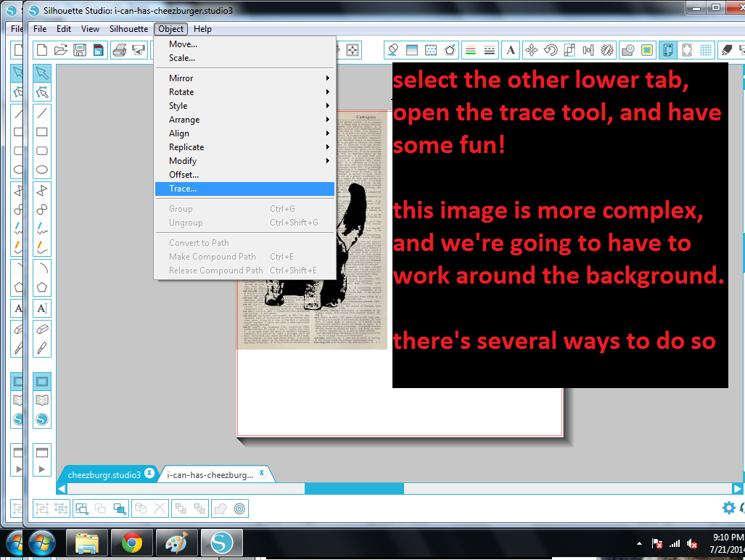Pick the Draw a Curve Shape tool
Viewport: 745px width, 560px height.
tap(42, 210)
